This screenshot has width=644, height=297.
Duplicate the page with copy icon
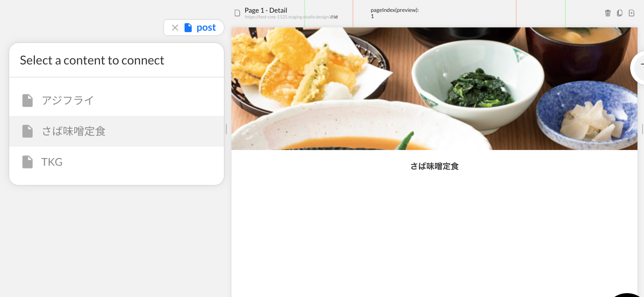[x=619, y=13]
